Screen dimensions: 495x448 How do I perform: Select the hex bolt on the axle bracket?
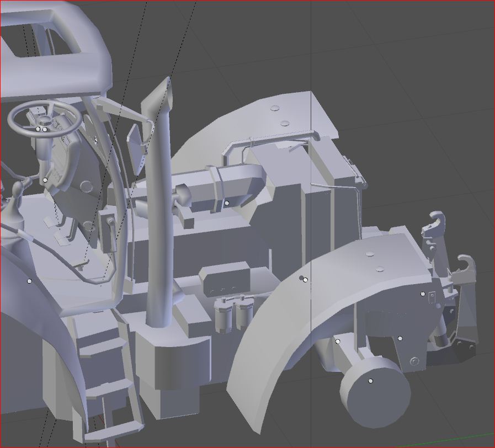point(414,361)
